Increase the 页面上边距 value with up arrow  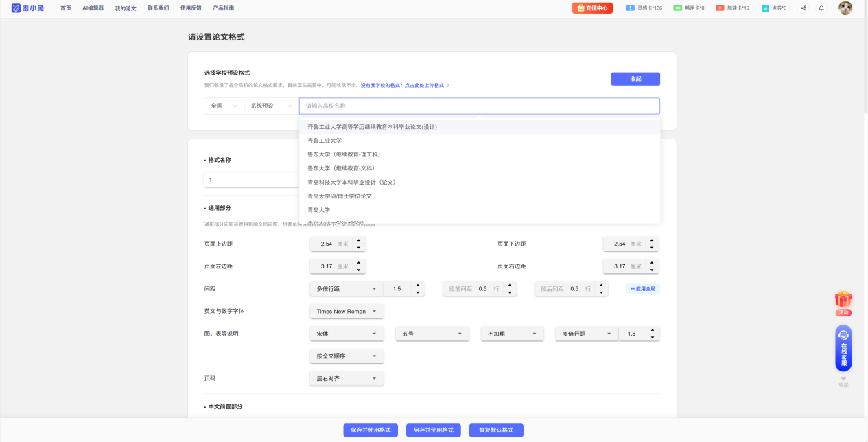(x=359, y=240)
